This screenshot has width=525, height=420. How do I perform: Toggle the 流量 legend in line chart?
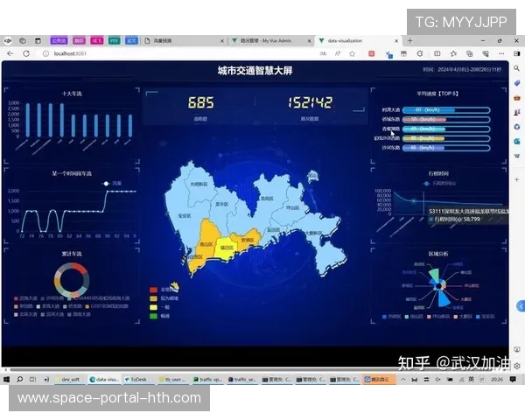coord(110,183)
